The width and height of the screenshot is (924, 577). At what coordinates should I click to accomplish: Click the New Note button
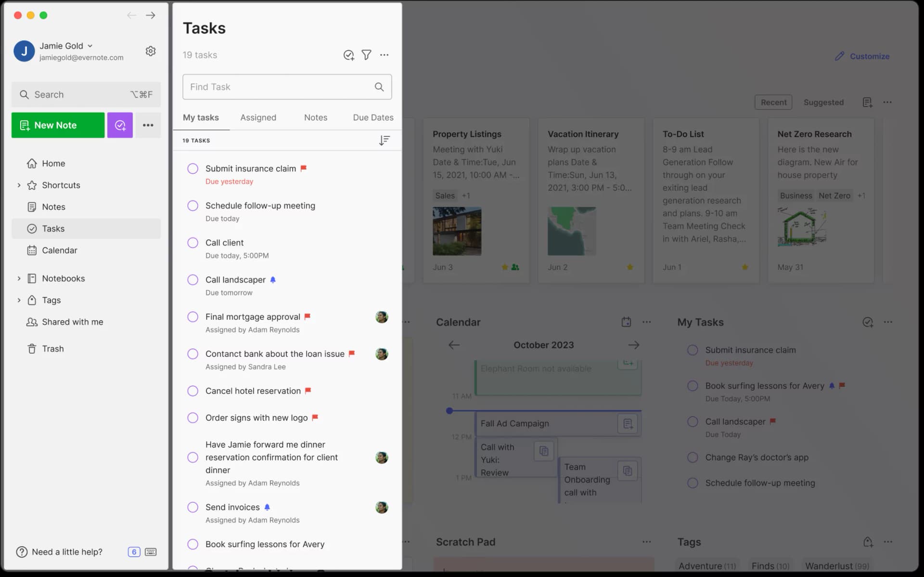click(x=58, y=125)
